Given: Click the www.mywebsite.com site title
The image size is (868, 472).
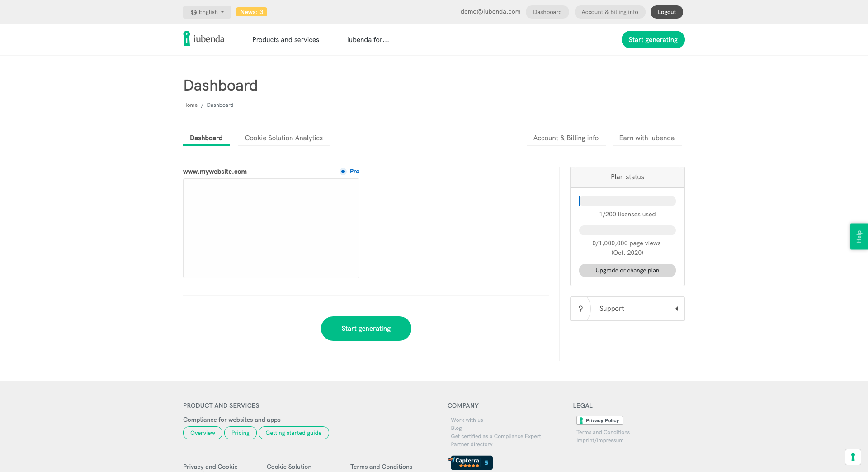Looking at the screenshot, I should pyautogui.click(x=215, y=172).
